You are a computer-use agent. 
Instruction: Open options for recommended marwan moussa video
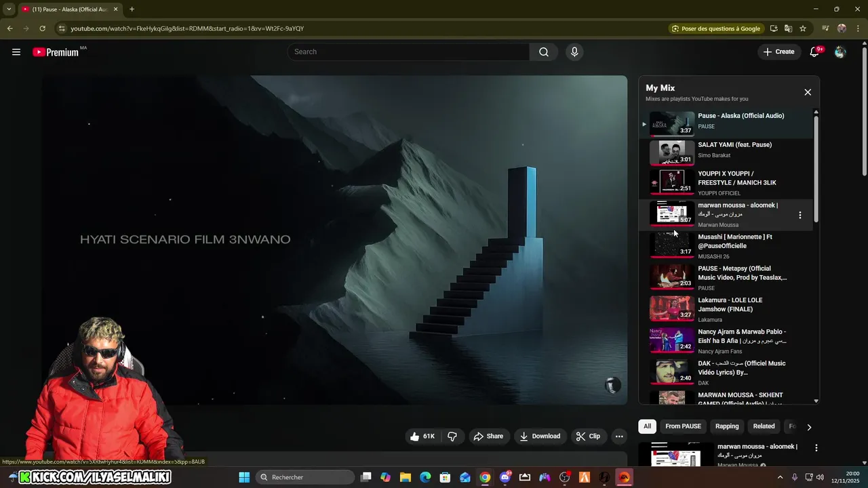(816, 448)
